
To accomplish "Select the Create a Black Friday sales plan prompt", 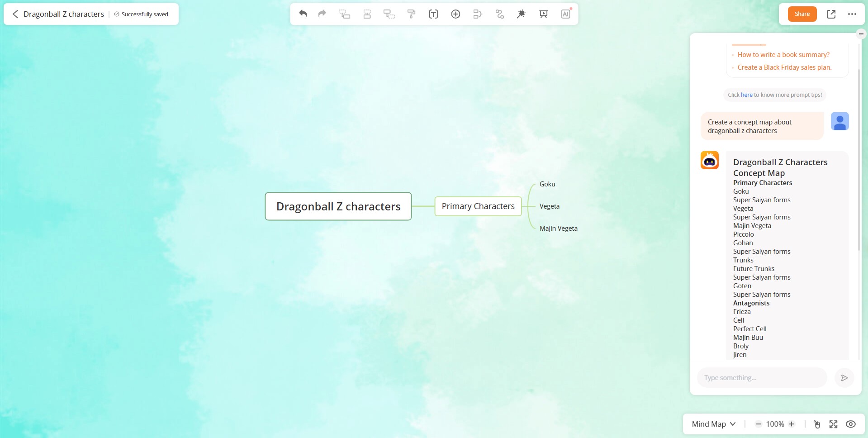I will pos(784,67).
